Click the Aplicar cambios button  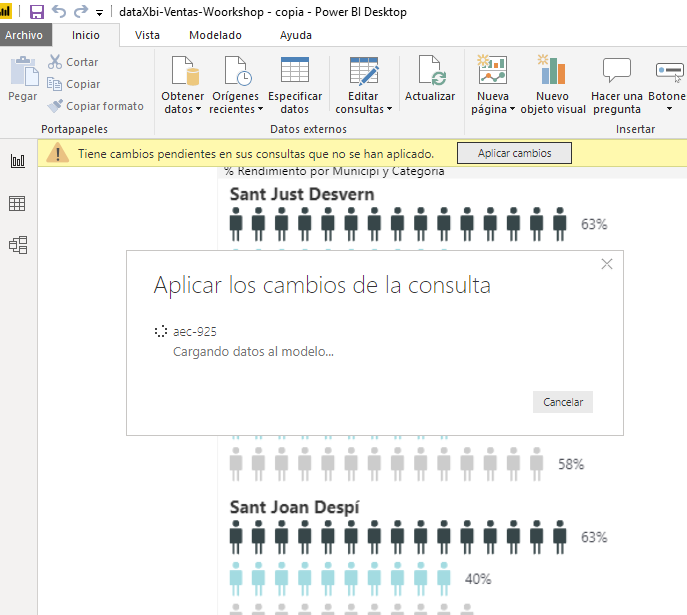click(x=514, y=153)
